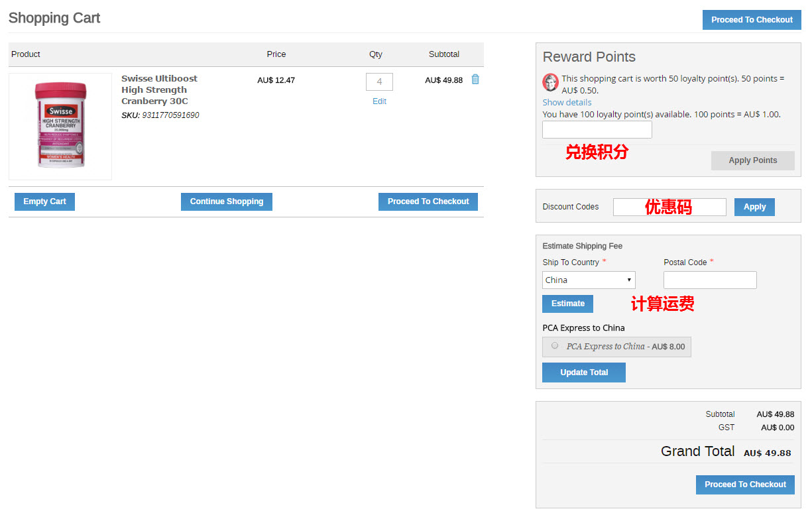This screenshot has height=519, width=812.
Task: Click the item subtotal AU$ 49.88 in cart row
Action: [444, 80]
